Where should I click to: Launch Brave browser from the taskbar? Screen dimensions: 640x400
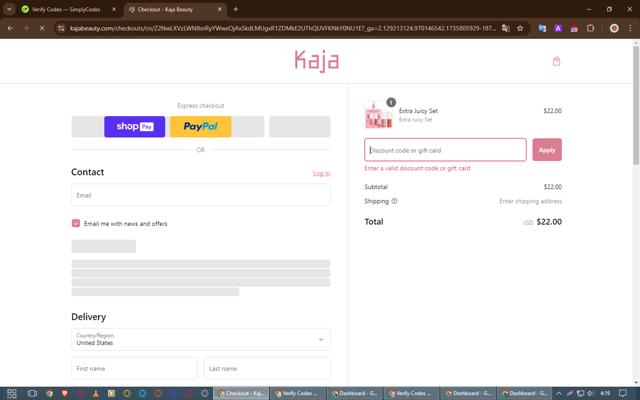tap(64, 393)
